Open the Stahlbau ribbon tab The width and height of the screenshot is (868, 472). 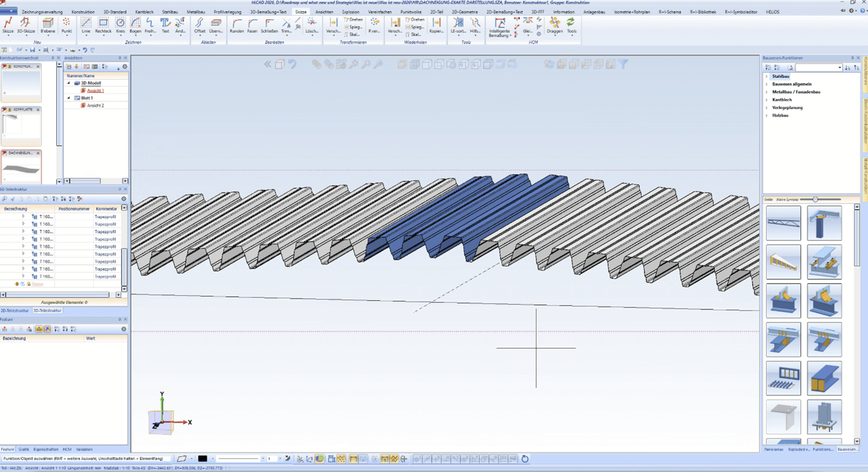pos(170,12)
